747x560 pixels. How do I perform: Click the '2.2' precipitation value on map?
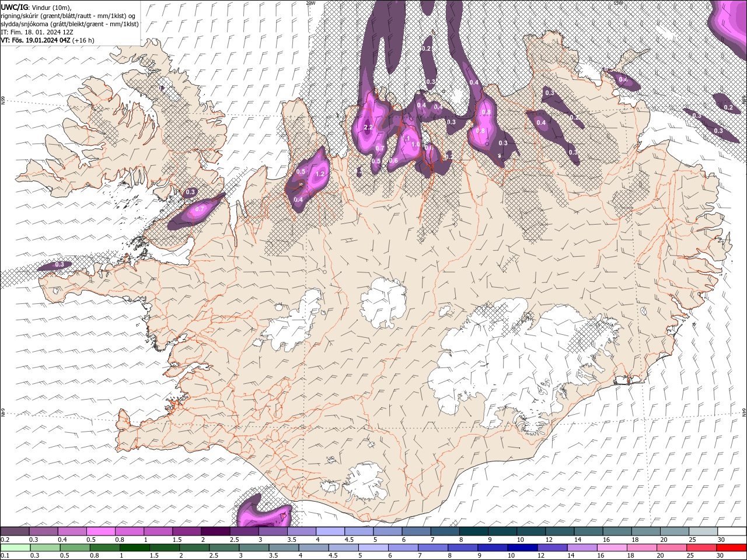click(368, 127)
